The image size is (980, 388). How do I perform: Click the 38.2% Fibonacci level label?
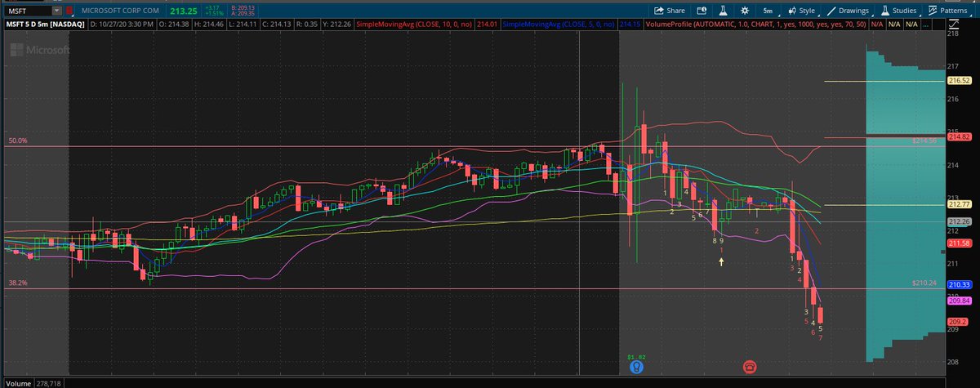18,283
